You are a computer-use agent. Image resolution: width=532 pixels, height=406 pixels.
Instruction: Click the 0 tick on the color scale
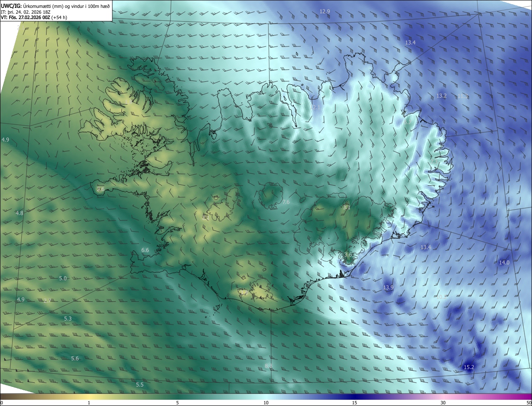[x=2, y=403]
